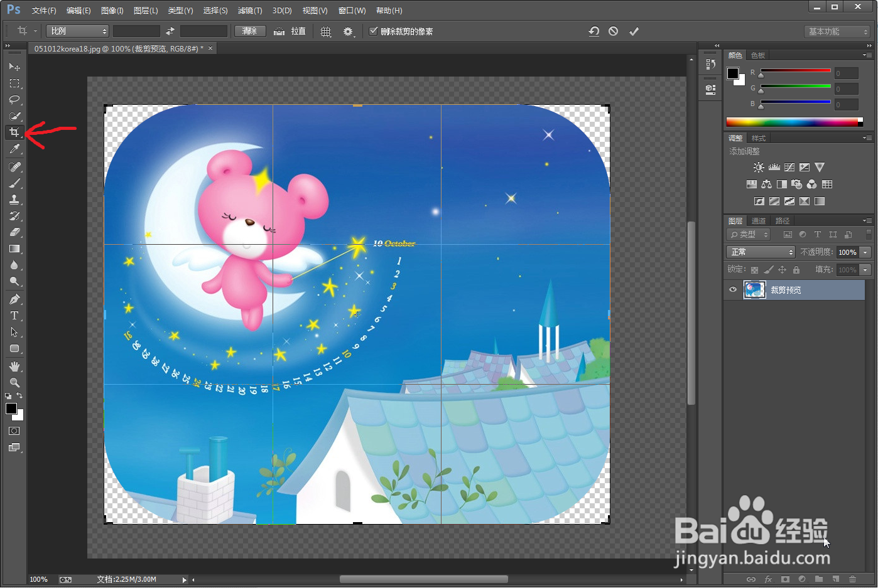Select the Eraser tool

pos(14,232)
